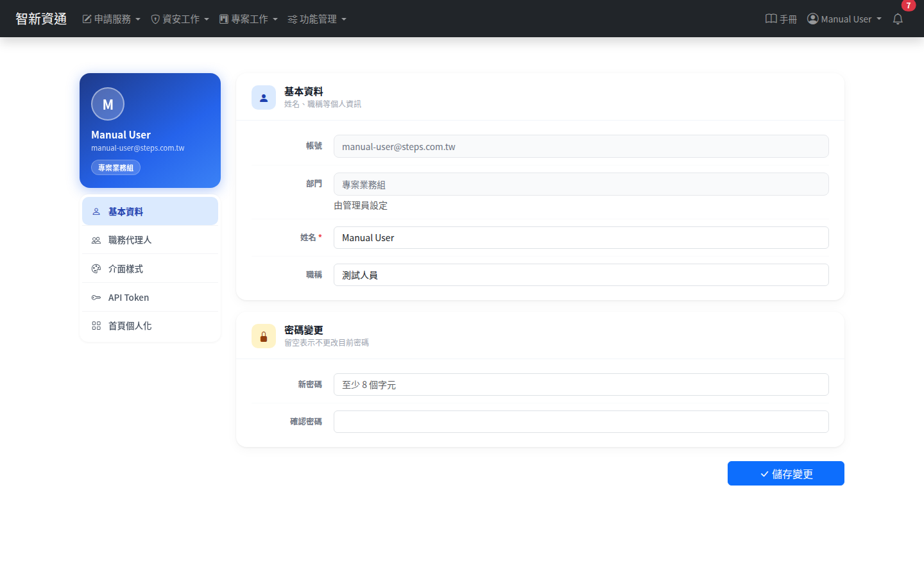This screenshot has height=583, width=924.
Task: Open the 手冊 manual book icon
Action: coord(771,19)
